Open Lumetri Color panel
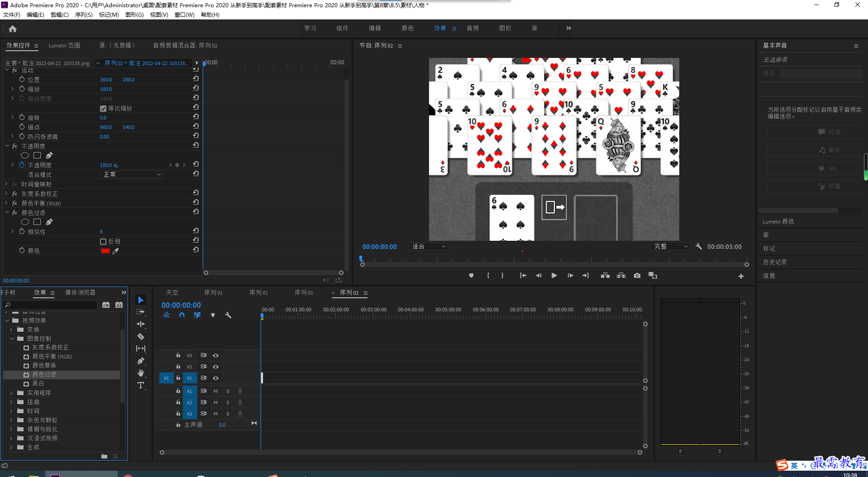Image resolution: width=868 pixels, height=477 pixels. [x=778, y=221]
